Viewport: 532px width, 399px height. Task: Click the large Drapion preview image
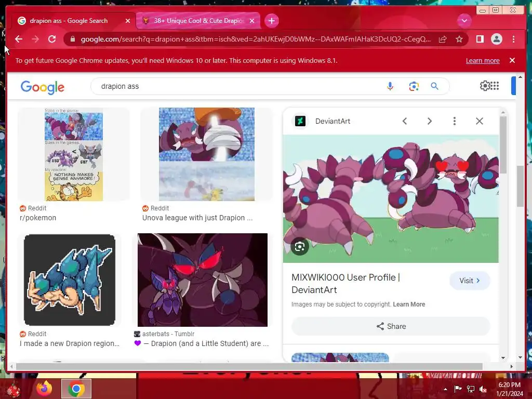[x=391, y=199]
